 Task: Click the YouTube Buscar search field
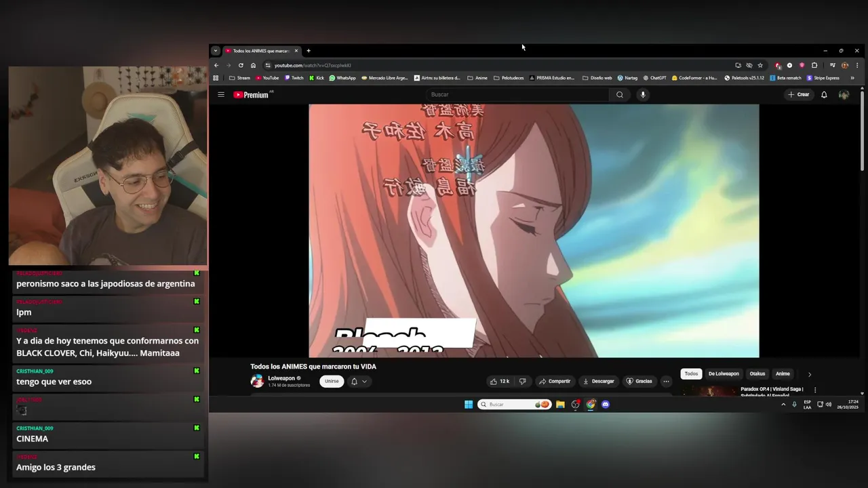pyautogui.click(x=517, y=95)
